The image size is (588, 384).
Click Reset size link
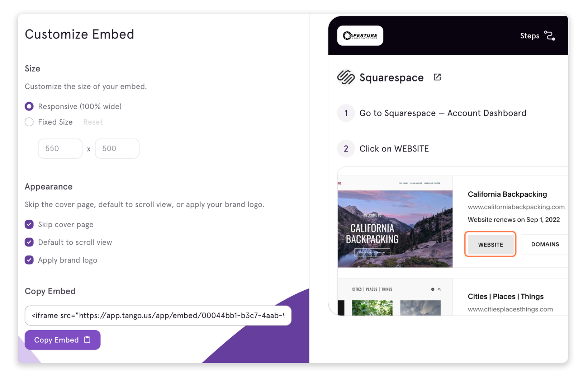[93, 122]
